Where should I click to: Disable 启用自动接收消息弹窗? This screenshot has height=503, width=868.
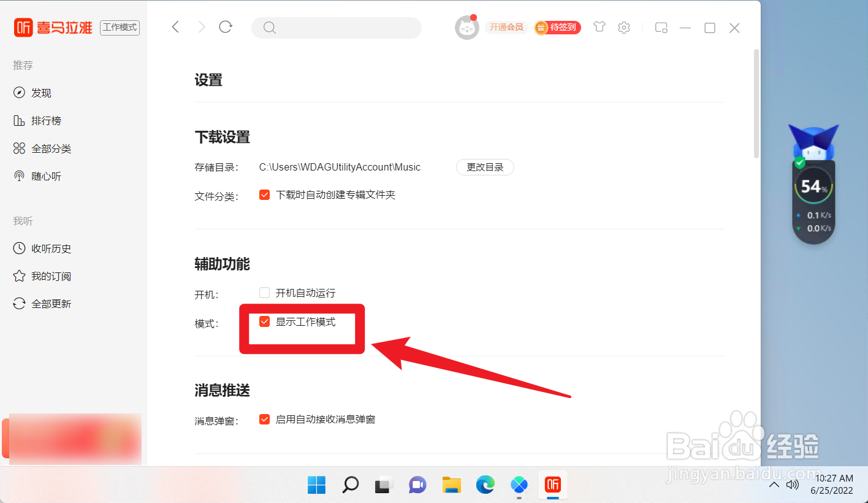[x=264, y=419]
